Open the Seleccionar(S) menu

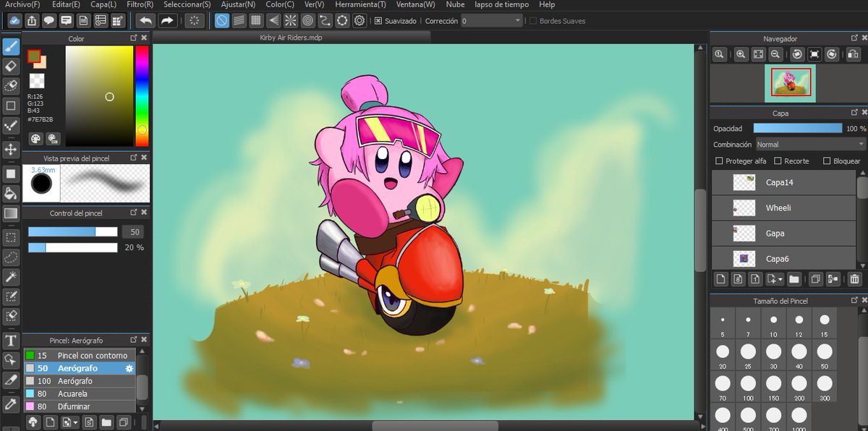click(187, 4)
